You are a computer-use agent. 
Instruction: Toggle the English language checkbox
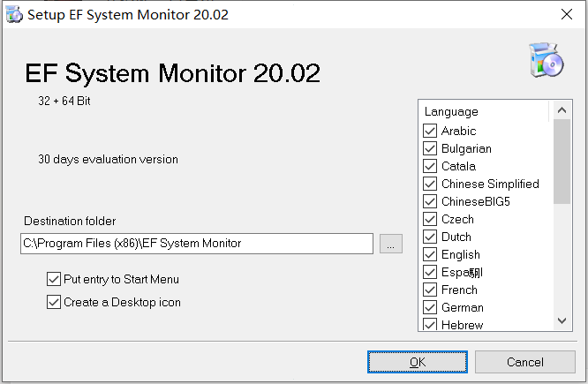pyautogui.click(x=430, y=254)
